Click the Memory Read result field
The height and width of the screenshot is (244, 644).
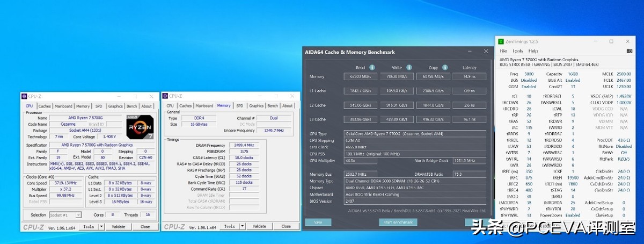click(x=361, y=76)
